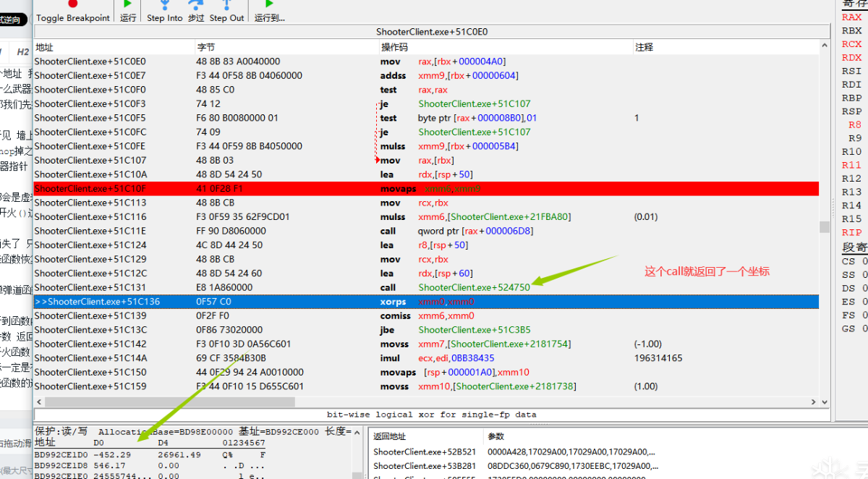Viewport: 868px width, 479px height.
Task: Click the RCX register label
Action: [x=851, y=44]
